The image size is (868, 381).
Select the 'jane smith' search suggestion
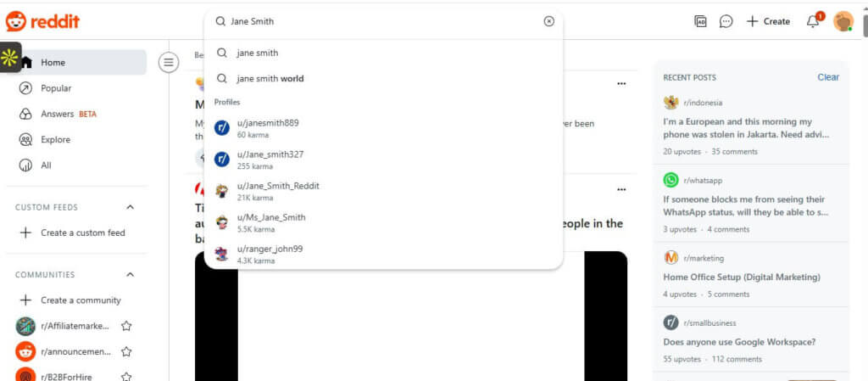coord(383,53)
